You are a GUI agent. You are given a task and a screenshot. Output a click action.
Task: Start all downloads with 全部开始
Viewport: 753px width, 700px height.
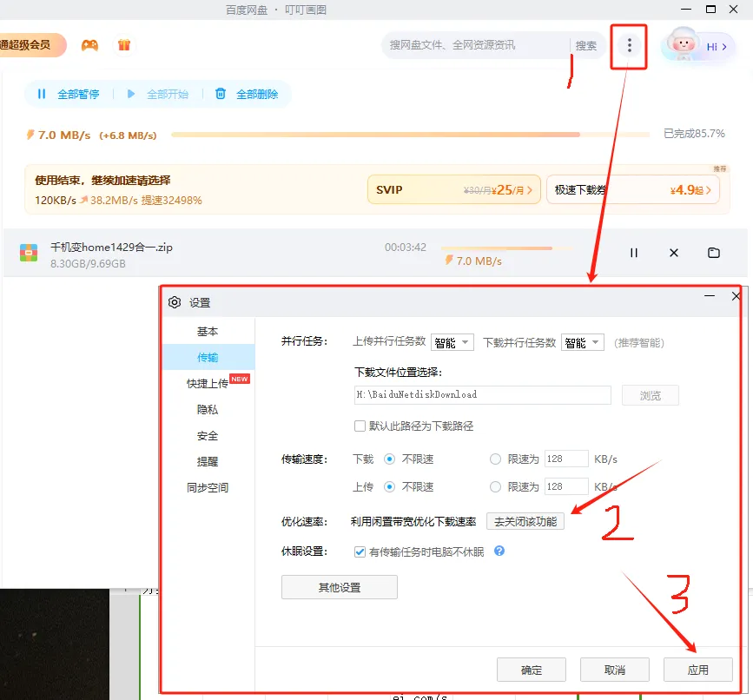[158, 94]
